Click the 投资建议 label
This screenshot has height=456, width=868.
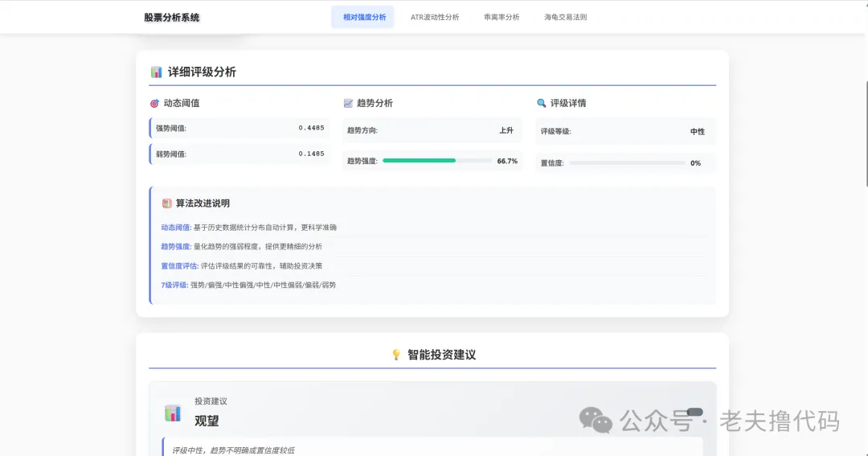coord(211,401)
